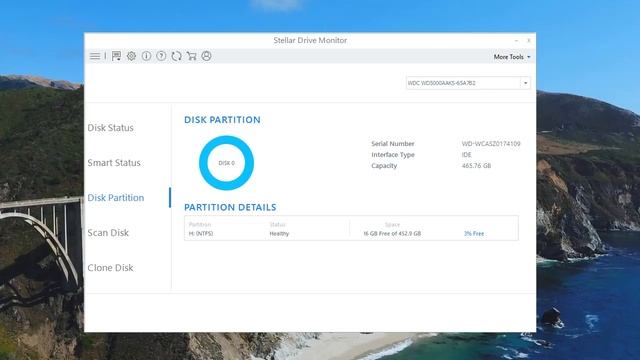Image resolution: width=640 pixels, height=360 pixels.
Task: Open the Scan Disk section
Action: tap(108, 233)
